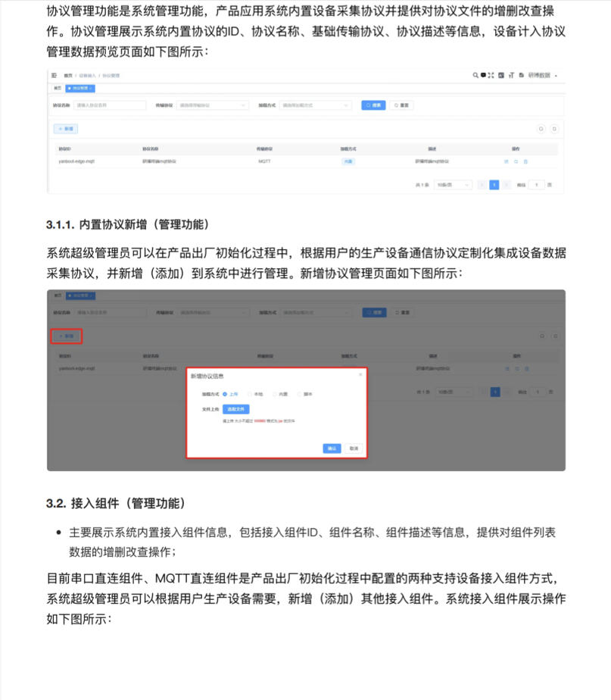Switch to the 首页 tab in upper screenshot
611x700 pixels.
click(x=58, y=89)
